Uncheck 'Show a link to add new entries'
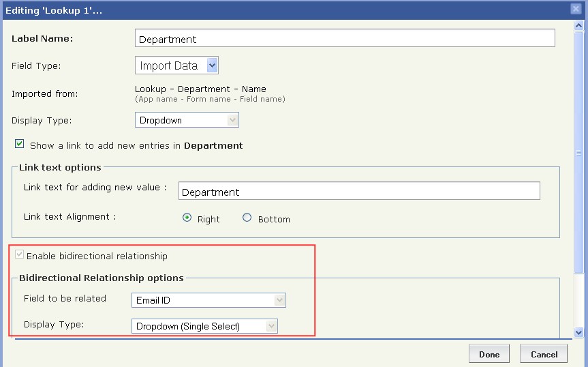The height and width of the screenshot is (367, 588). pyautogui.click(x=19, y=144)
